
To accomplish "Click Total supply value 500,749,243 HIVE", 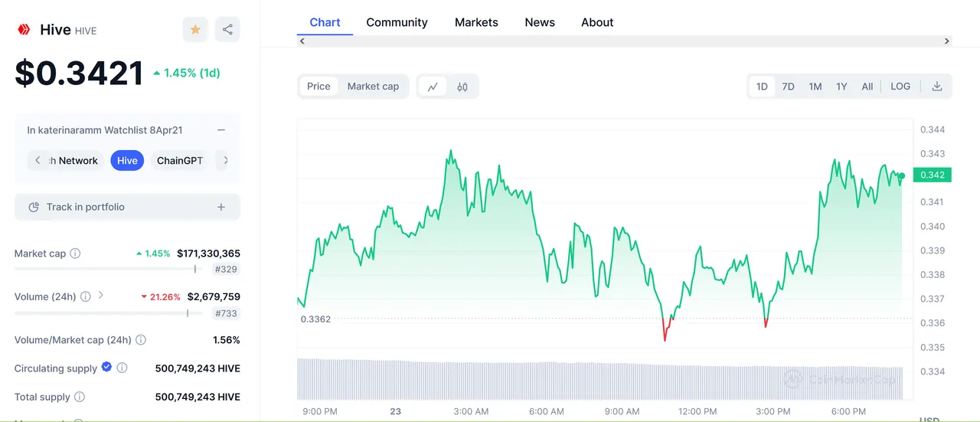I will click(x=198, y=397).
